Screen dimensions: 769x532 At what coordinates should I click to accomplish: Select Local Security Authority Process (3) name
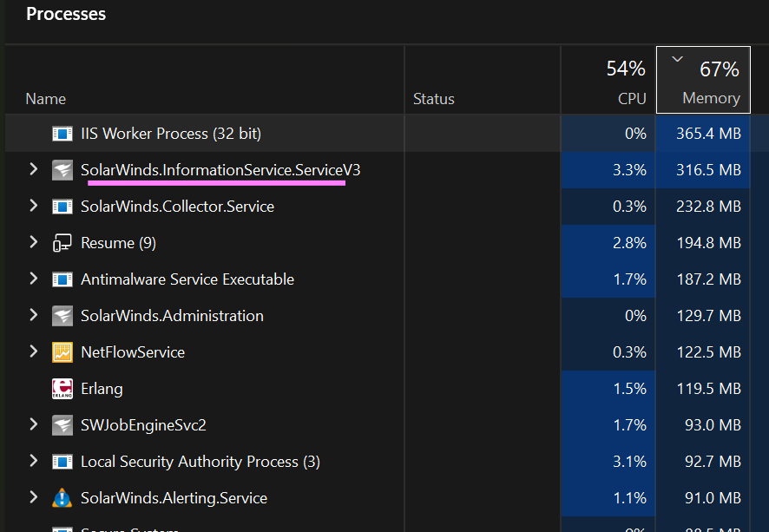[x=200, y=462]
